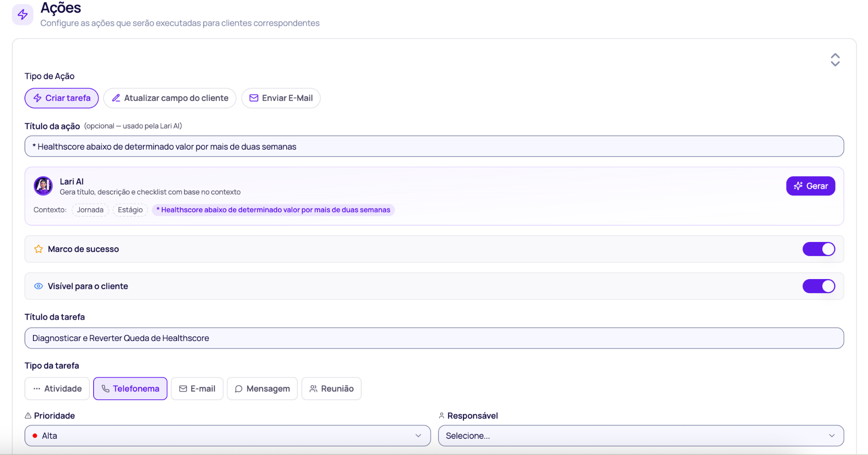Click the eye icon beside Visível para o cliente

(38, 286)
